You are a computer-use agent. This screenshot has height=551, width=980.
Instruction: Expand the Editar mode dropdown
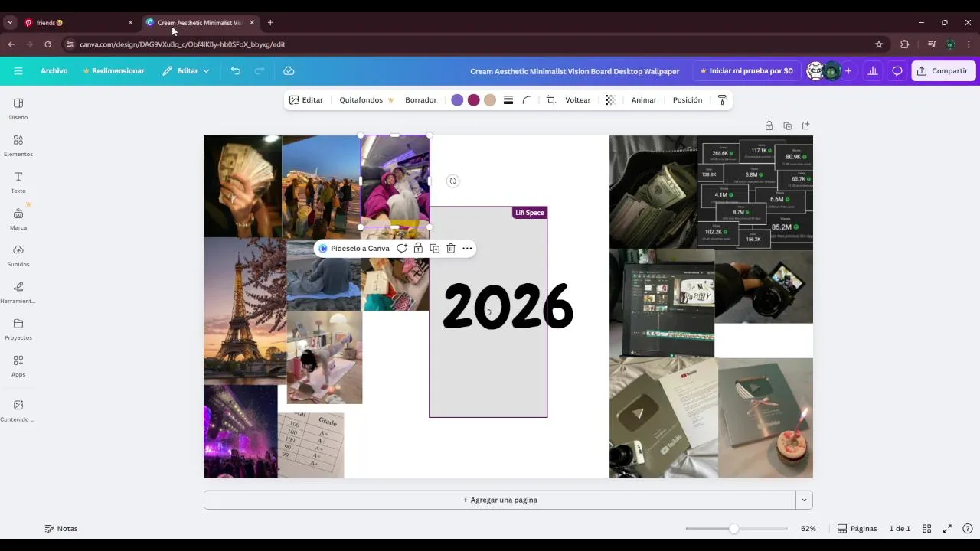[x=185, y=70]
